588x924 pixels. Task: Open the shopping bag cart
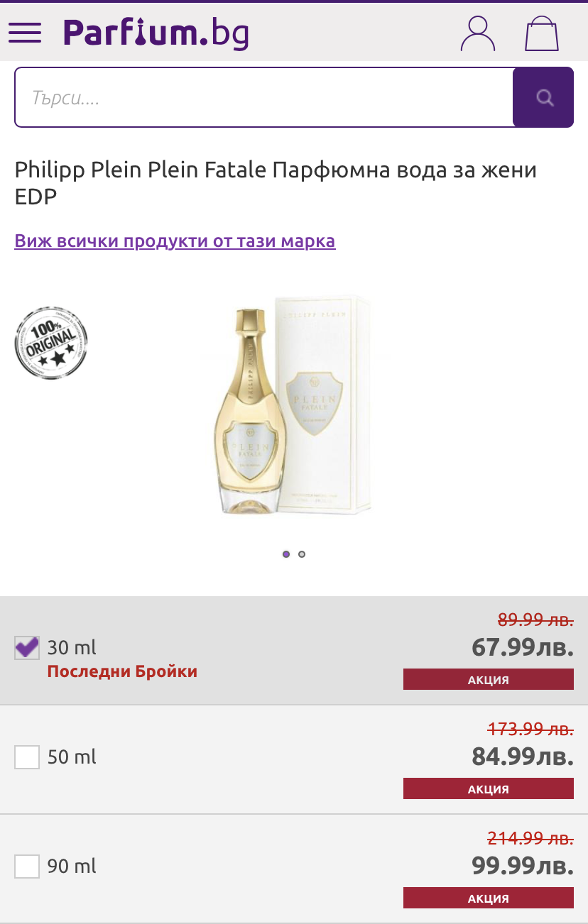coord(542,33)
